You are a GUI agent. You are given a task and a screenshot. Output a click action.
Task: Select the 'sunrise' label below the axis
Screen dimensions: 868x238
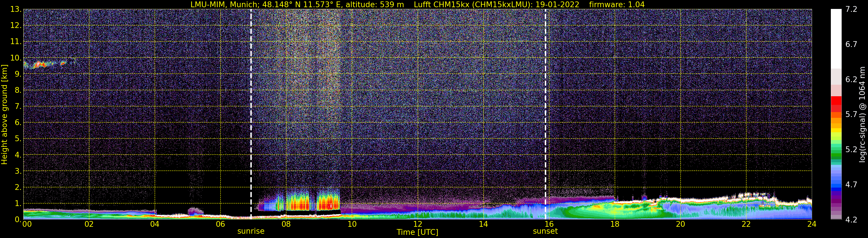pyautogui.click(x=251, y=231)
